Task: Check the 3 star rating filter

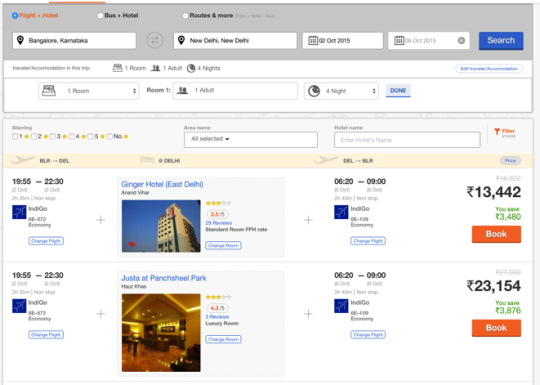Action: (53, 137)
